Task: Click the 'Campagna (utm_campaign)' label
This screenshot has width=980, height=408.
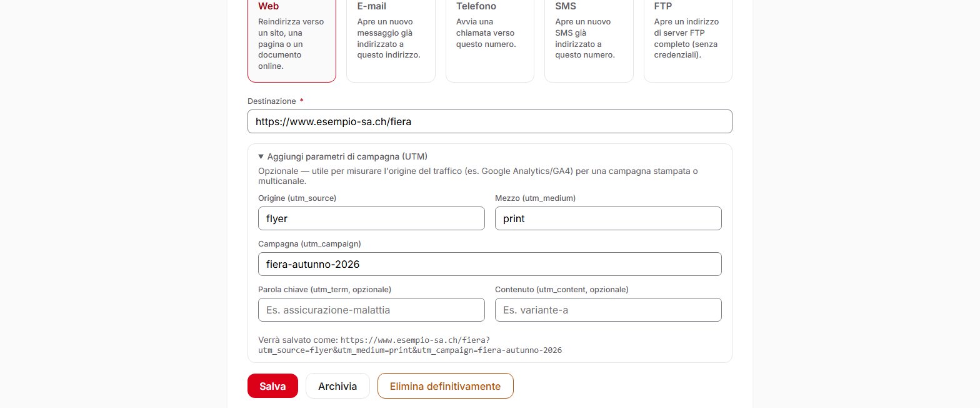Action: (x=309, y=243)
